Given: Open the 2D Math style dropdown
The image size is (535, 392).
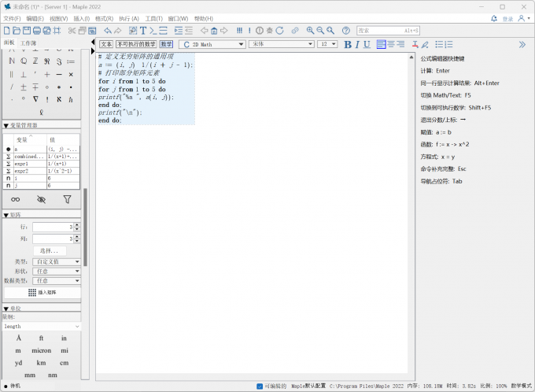Looking at the screenshot, I should [x=212, y=44].
